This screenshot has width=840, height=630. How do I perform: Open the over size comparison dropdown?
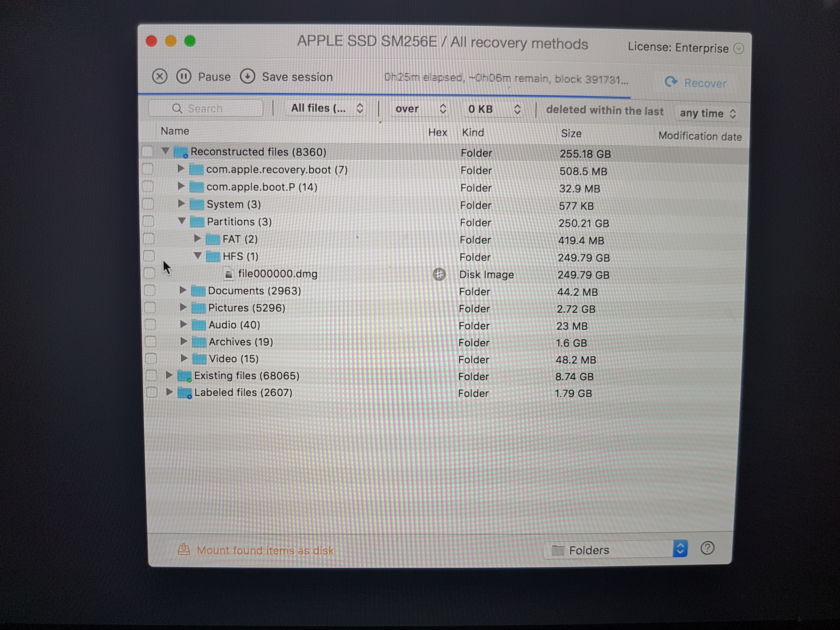420,109
